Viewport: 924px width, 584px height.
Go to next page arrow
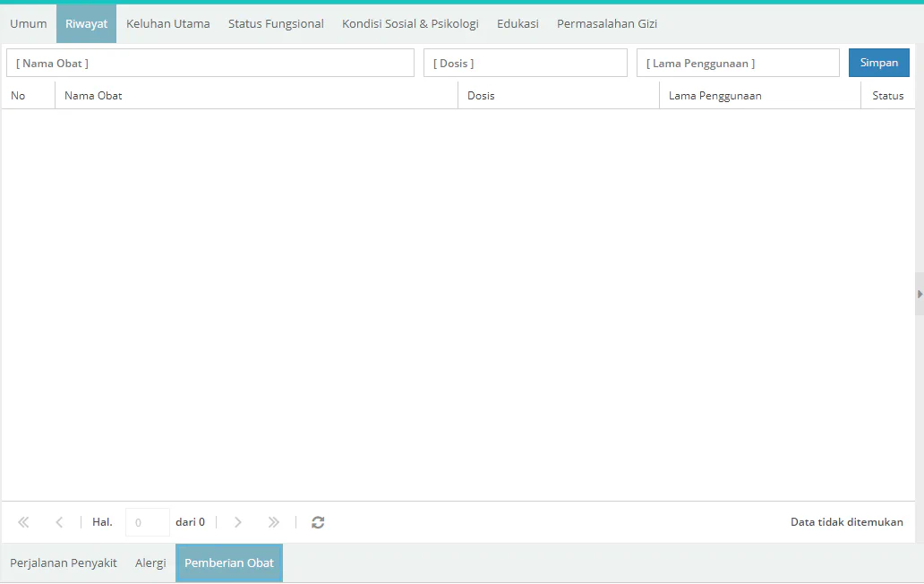coord(237,522)
